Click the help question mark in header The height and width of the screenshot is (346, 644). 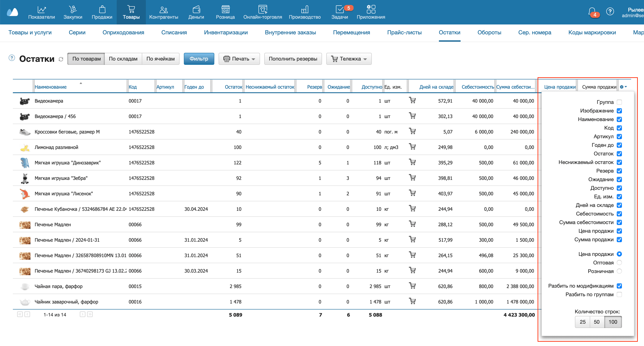click(610, 12)
